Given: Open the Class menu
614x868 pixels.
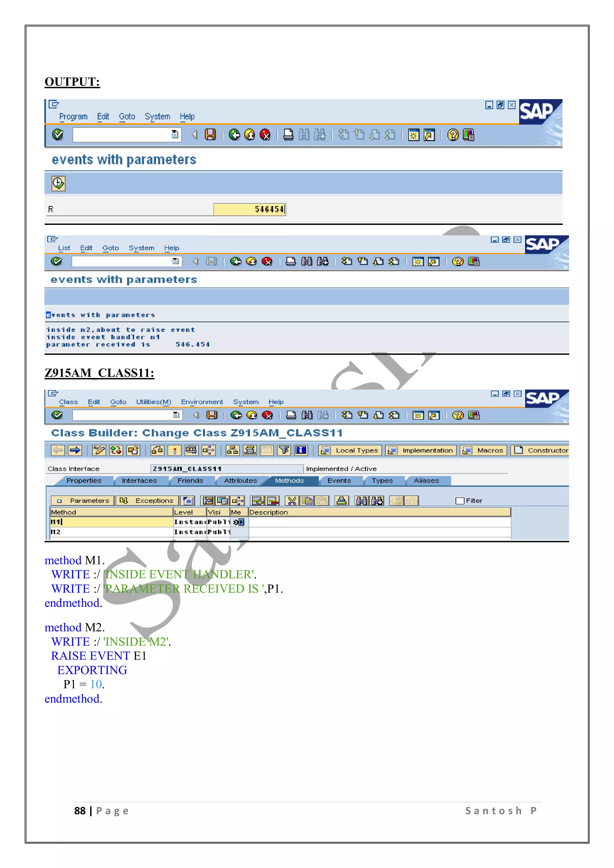Looking at the screenshot, I should tap(68, 402).
